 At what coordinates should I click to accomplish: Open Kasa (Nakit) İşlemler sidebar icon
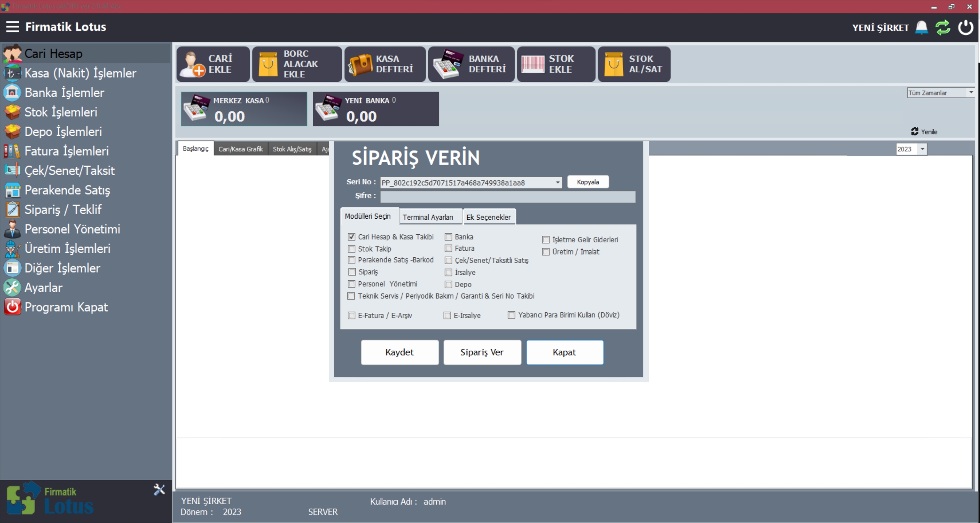coord(12,73)
